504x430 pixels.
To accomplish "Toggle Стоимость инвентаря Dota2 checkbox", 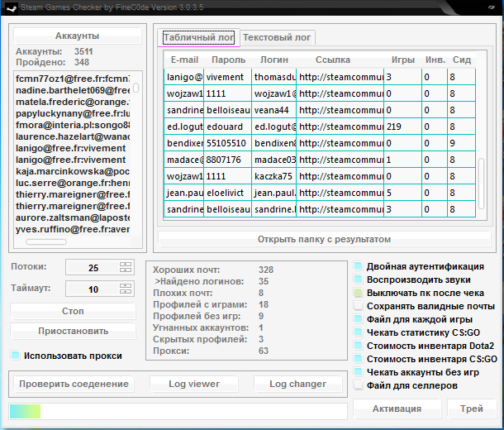I will pos(358,346).
